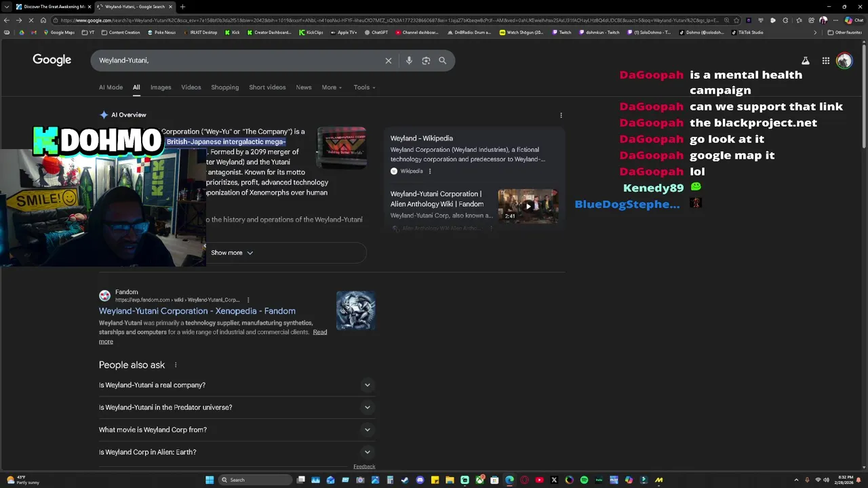The width and height of the screenshot is (868, 488).
Task: Go to the Google logo homepage
Action: pos(52,60)
